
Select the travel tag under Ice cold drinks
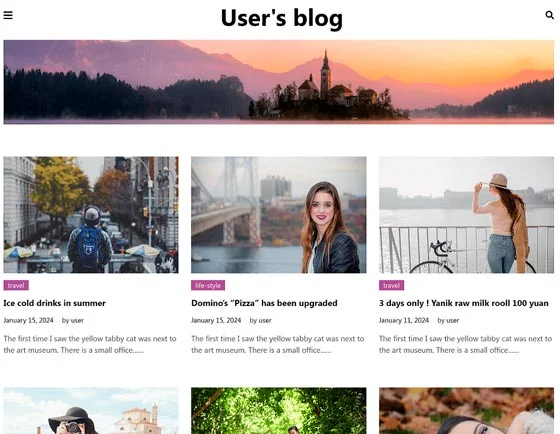[x=16, y=285]
